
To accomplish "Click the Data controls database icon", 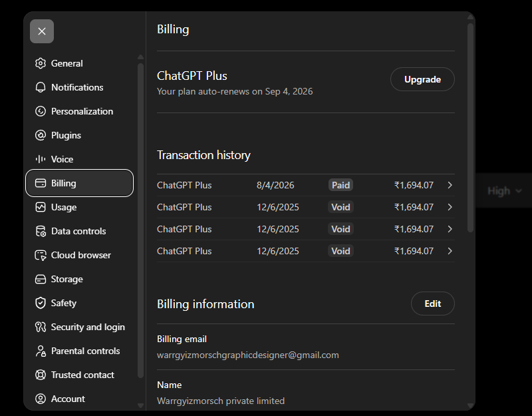I will [41, 231].
